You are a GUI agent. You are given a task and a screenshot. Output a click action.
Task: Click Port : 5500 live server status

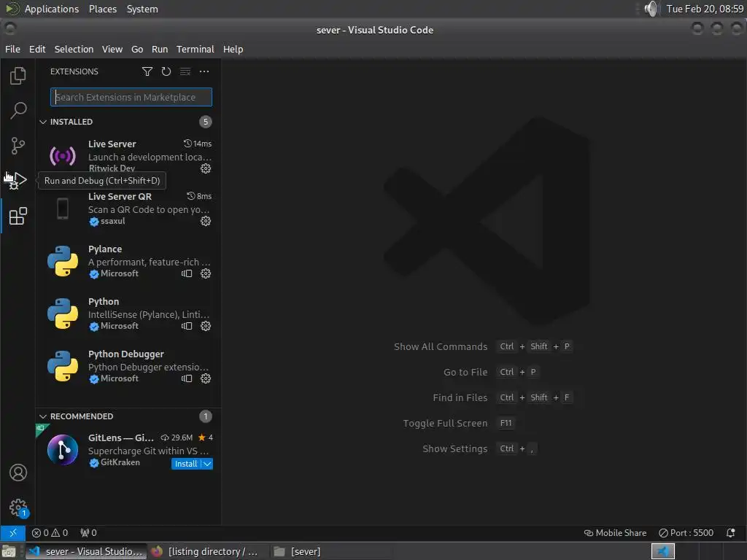(686, 533)
